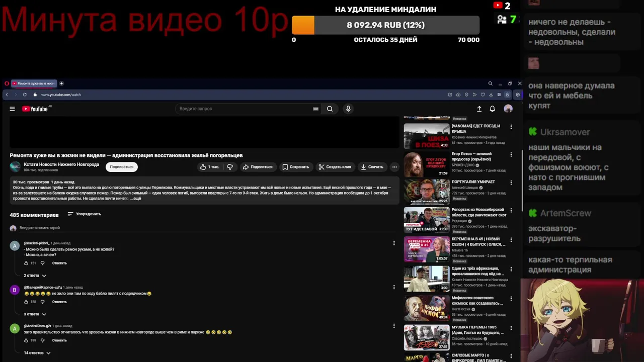This screenshot has width=644, height=362.
Task: Open the Opera menu logo
Action: 7,83
